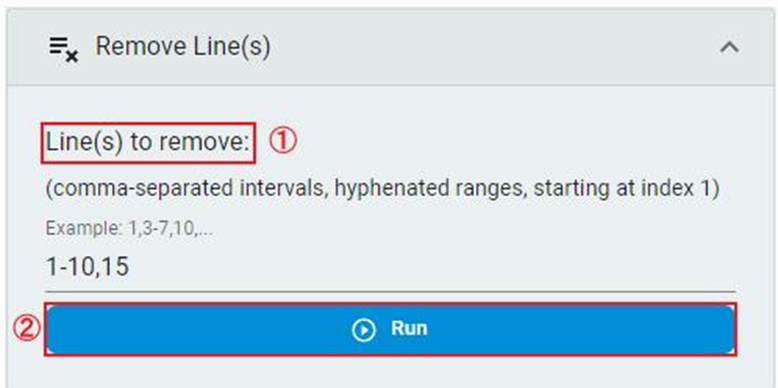Click the word Run on the blue button
The width and height of the screenshot is (778, 388).
[x=409, y=328]
